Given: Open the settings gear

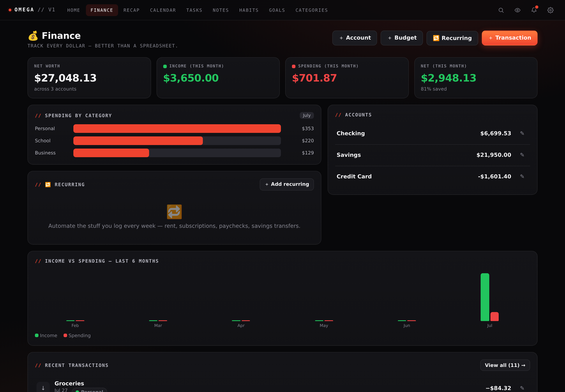Looking at the screenshot, I should point(550,10).
